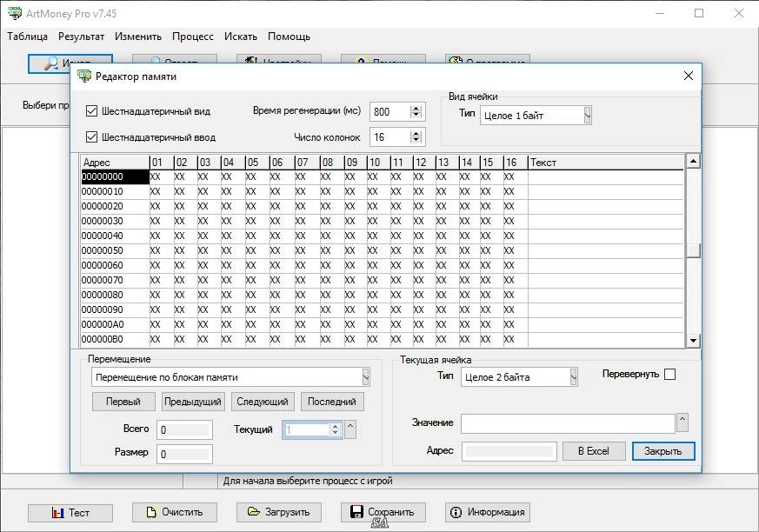Open the Вид ячейки Тип dropdown
Viewport: 759px width, 532px height.
587,116
